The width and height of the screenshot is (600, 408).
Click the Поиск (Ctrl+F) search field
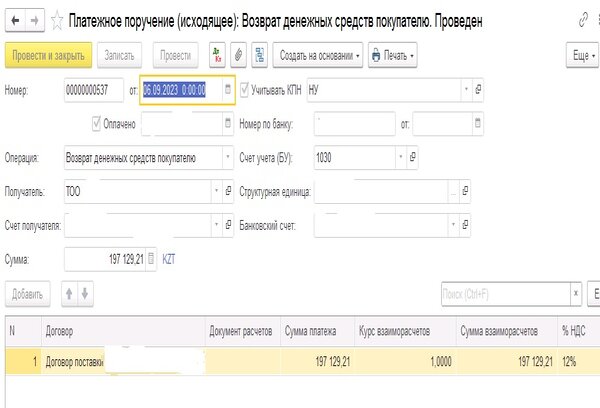[504, 294]
